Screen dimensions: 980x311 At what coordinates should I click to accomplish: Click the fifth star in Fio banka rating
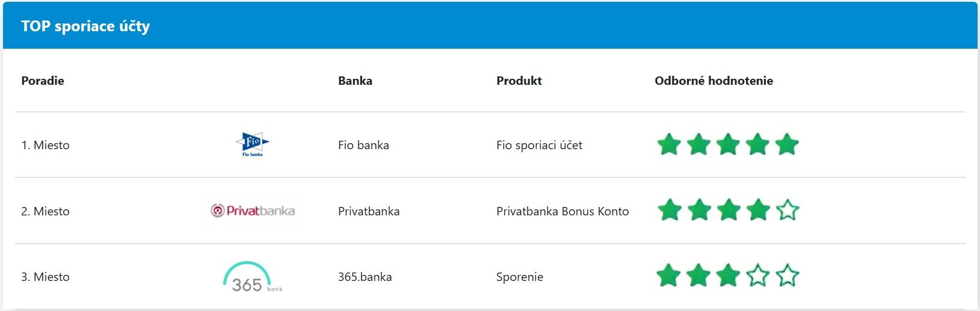click(787, 144)
